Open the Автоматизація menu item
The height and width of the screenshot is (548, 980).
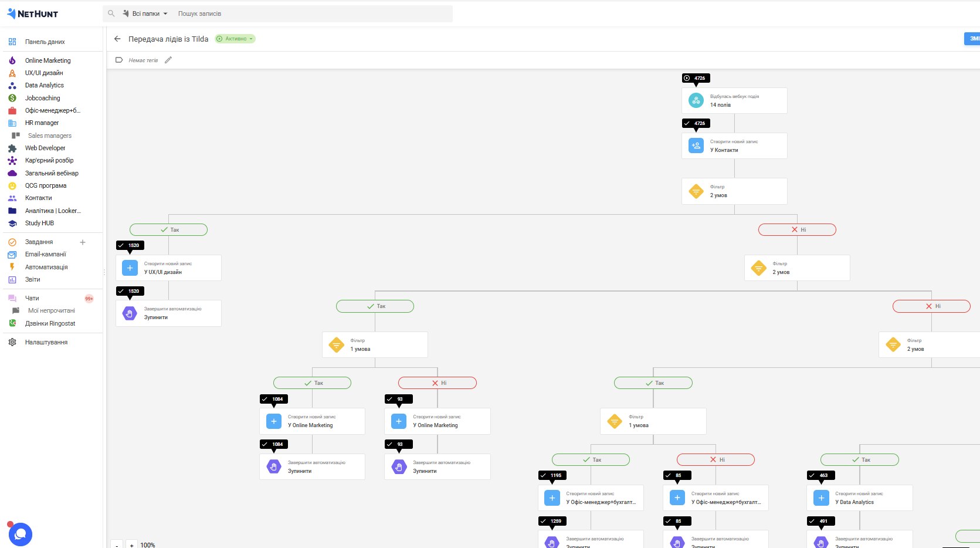[46, 267]
